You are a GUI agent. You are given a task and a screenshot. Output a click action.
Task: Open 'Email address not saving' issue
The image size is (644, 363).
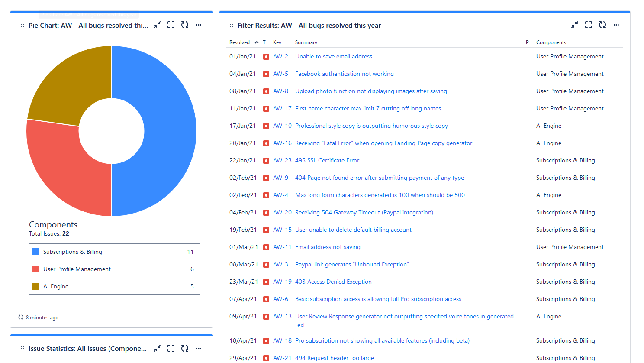click(x=328, y=247)
